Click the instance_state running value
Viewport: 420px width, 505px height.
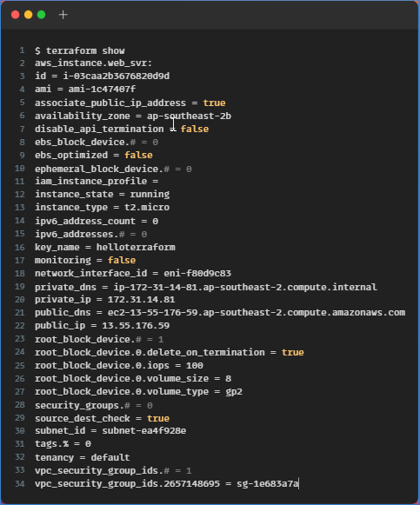(150, 194)
